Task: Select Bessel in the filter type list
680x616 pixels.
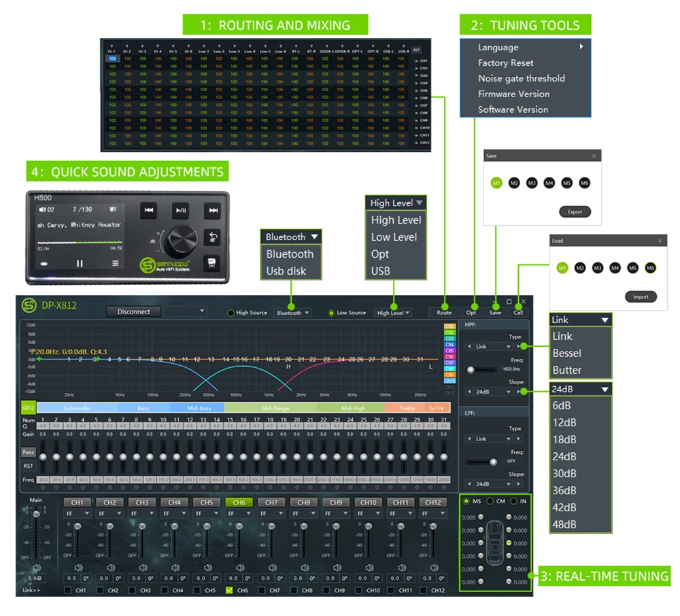Action: tap(566, 353)
